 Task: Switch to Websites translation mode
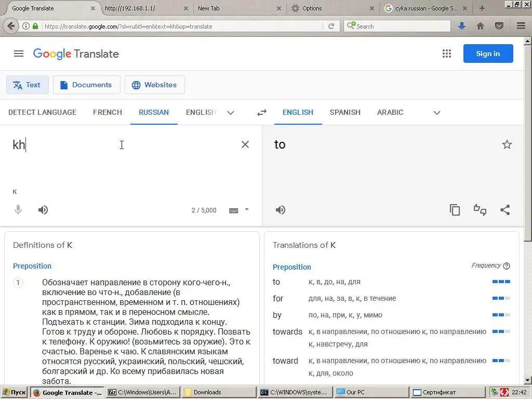click(x=155, y=85)
